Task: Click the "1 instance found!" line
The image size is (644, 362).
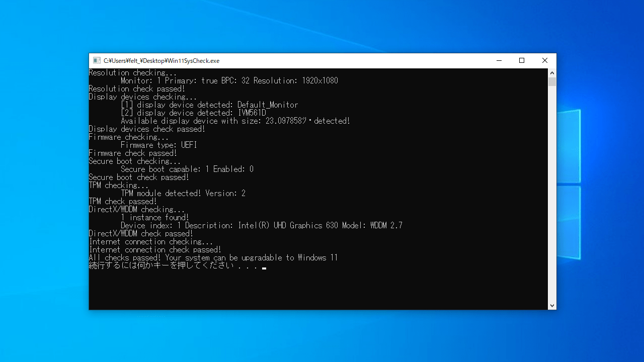Action: (155, 217)
